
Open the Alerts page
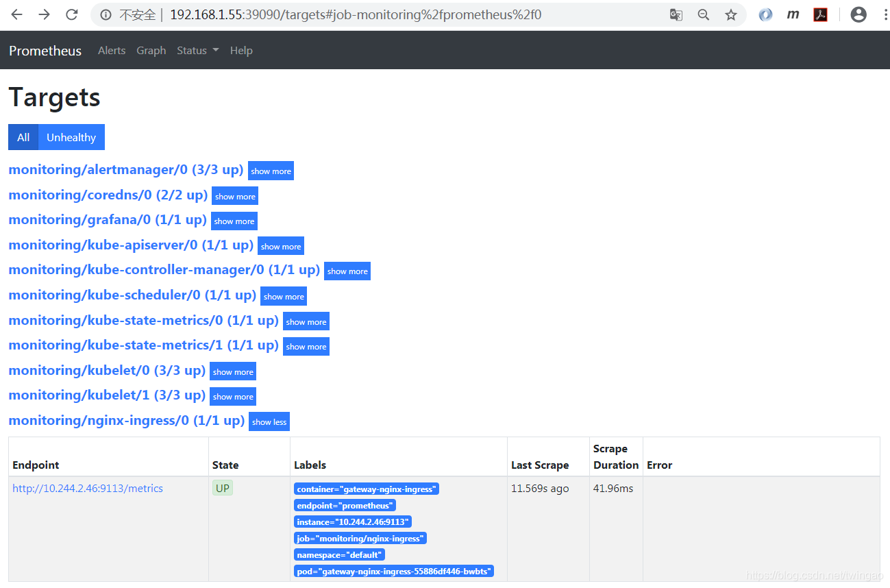click(112, 51)
